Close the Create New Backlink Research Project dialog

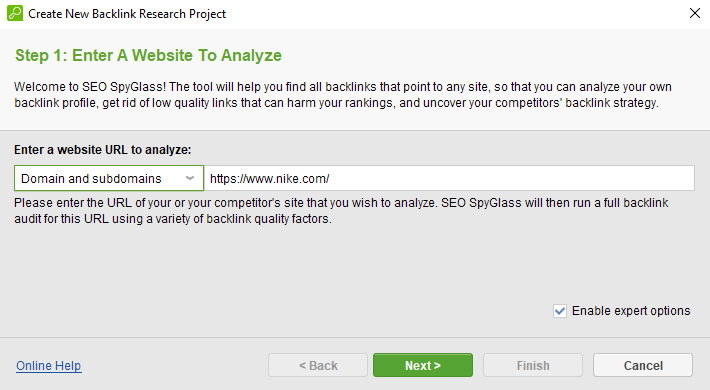[x=695, y=13]
